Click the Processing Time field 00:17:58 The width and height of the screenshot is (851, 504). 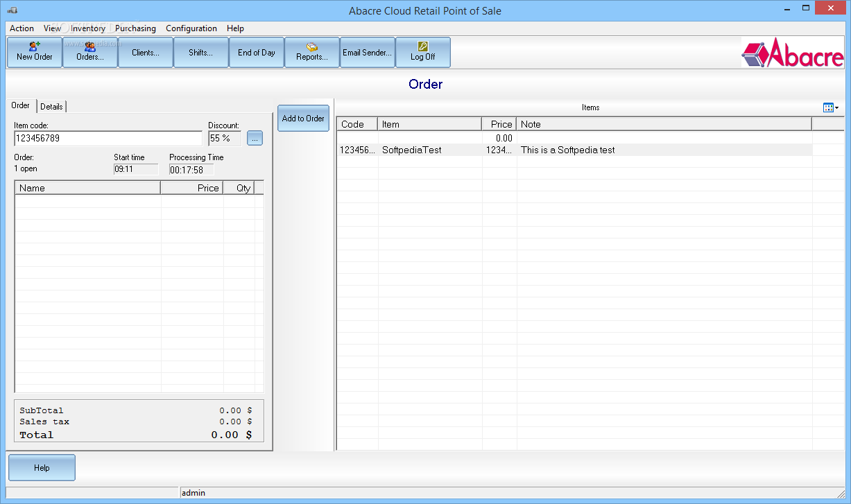tap(191, 169)
